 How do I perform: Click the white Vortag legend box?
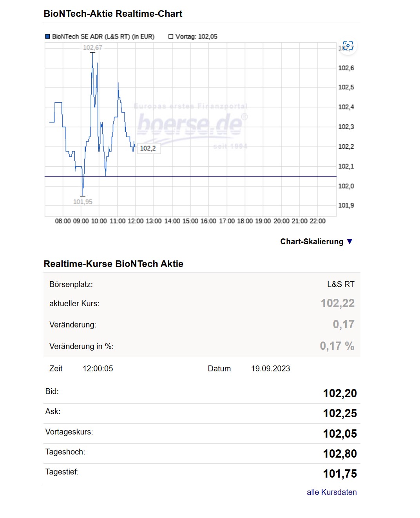[171, 36]
